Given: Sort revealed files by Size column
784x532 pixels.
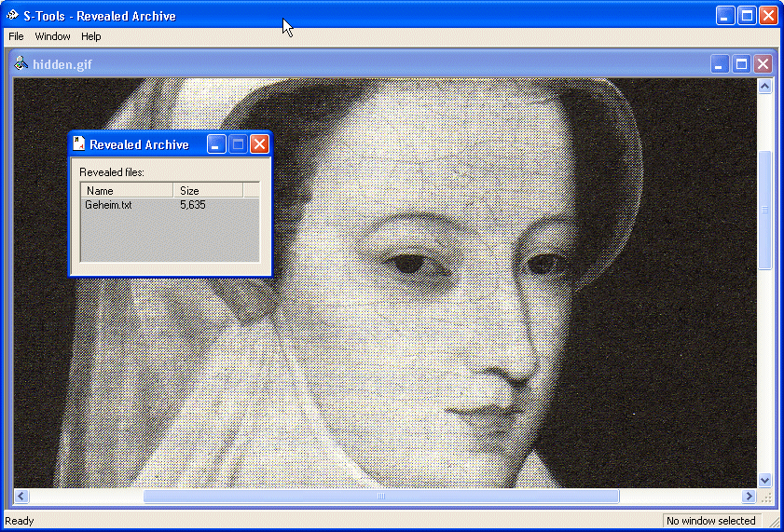Looking at the screenshot, I should [x=208, y=190].
